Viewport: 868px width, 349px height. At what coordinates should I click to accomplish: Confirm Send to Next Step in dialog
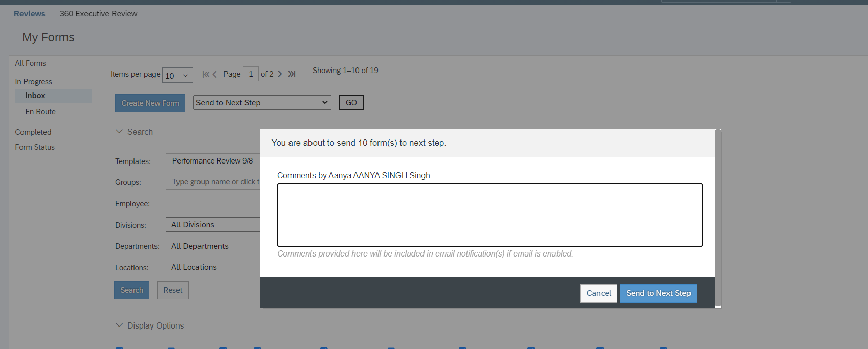tap(658, 293)
